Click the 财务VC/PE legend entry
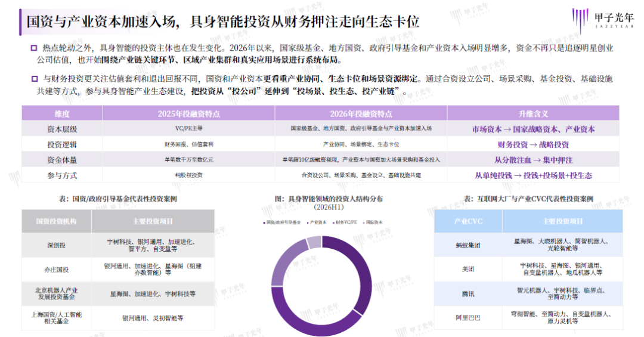 point(344,222)
